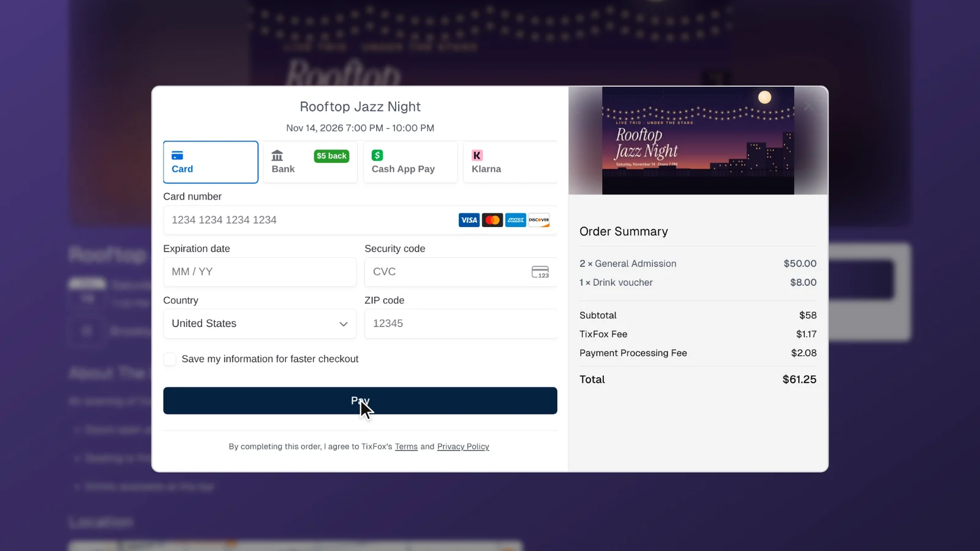
Task: Click the '2 × General Admission' line
Action: click(x=628, y=264)
